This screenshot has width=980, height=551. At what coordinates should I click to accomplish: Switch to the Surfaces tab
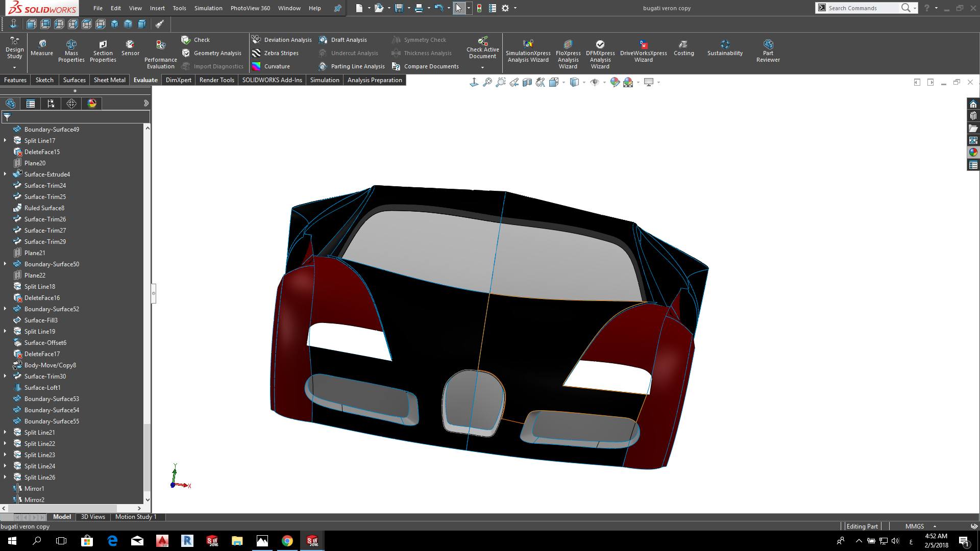tap(74, 80)
